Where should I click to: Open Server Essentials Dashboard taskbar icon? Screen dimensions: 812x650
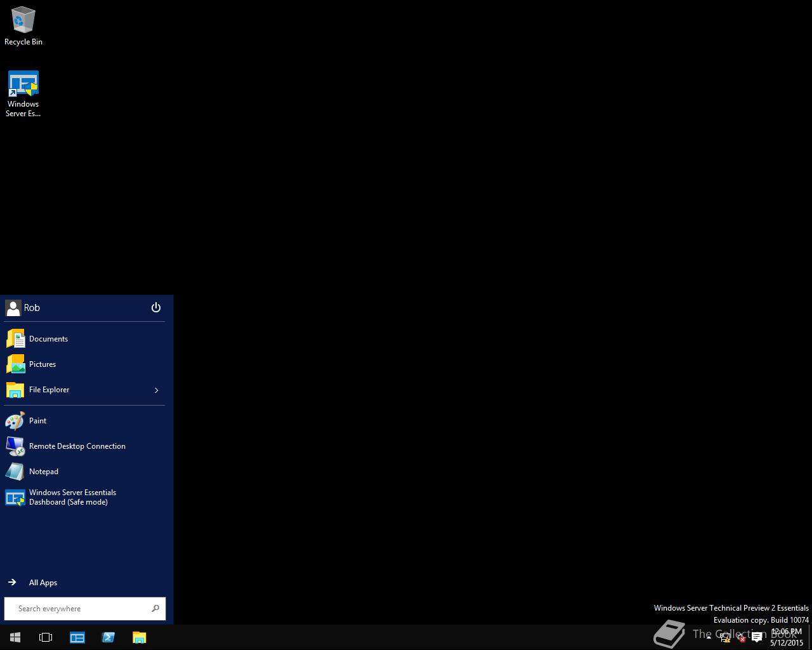77,637
